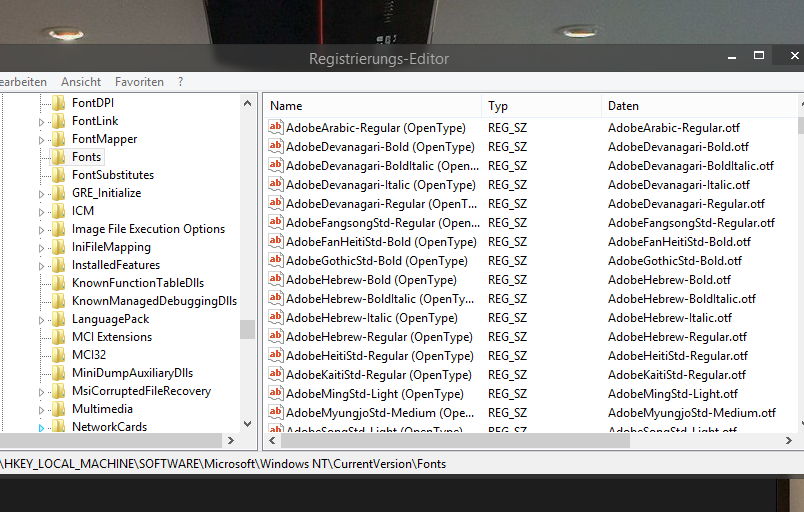Click the registry path in status bar
This screenshot has width=804, height=512.
224,464
